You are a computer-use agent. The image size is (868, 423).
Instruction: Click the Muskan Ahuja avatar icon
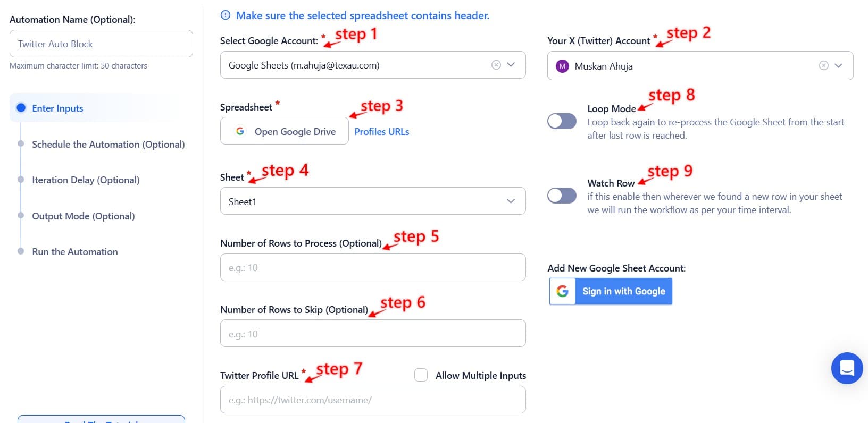coord(562,66)
